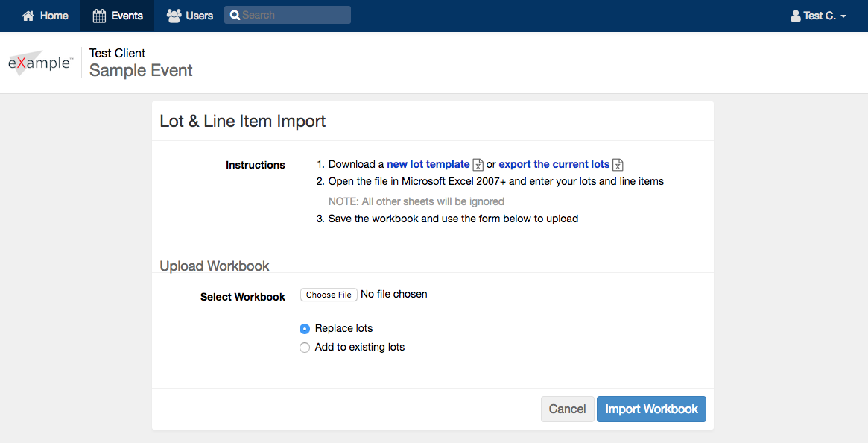
Task: Click Excel icon next to new lot template
Action: 478,165
